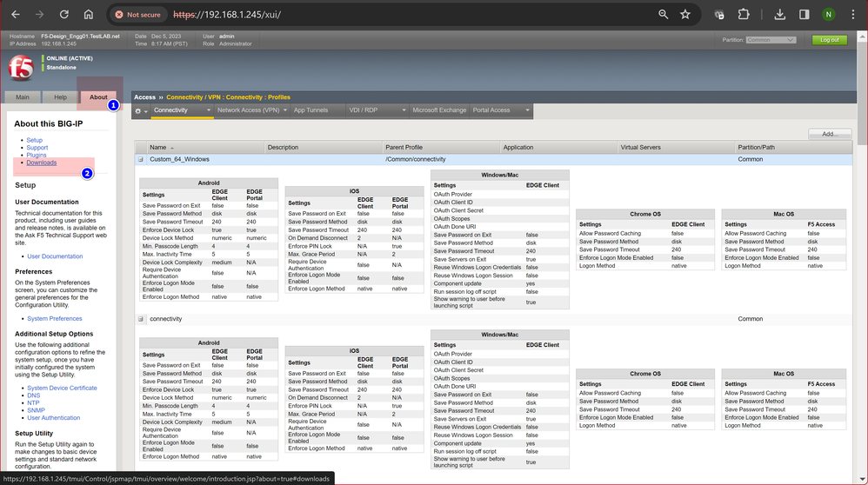Go to browser home page icon
The image size is (868, 485).
89,15
